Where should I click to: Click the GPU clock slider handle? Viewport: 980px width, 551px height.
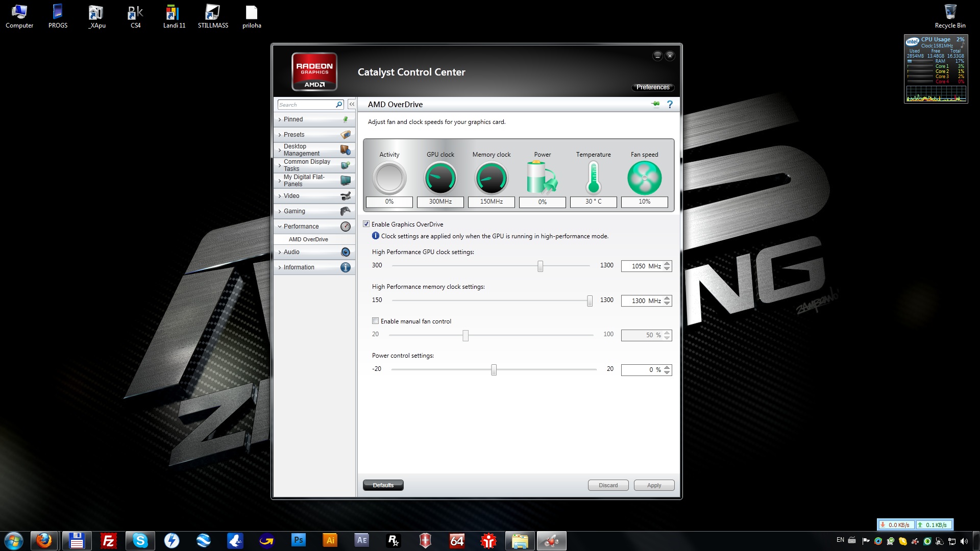tap(540, 266)
